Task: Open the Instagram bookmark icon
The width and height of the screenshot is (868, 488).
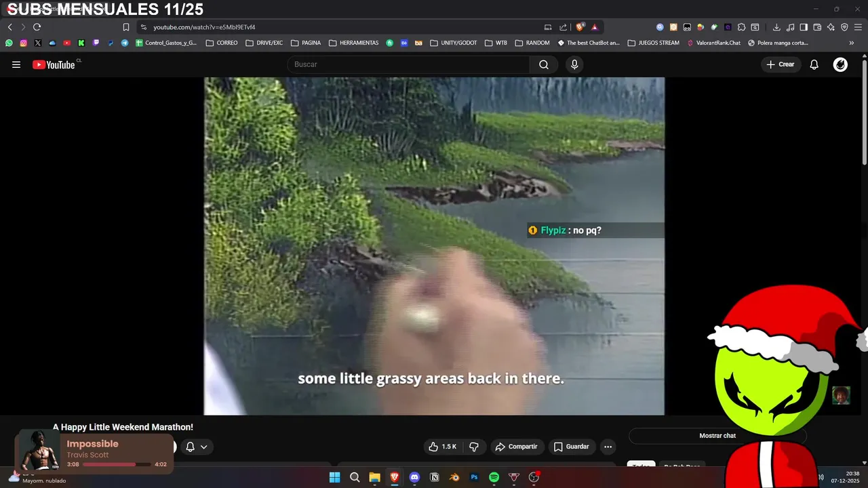Action: pos(23,43)
